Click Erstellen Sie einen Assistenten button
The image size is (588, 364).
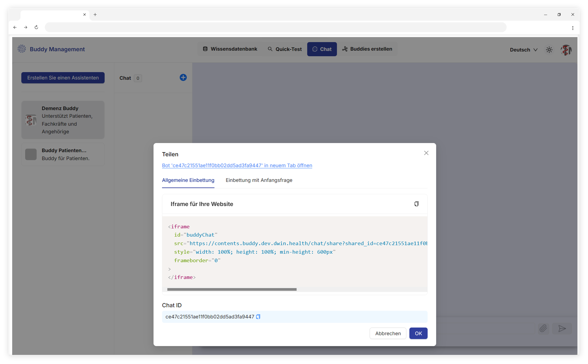pyautogui.click(x=63, y=78)
